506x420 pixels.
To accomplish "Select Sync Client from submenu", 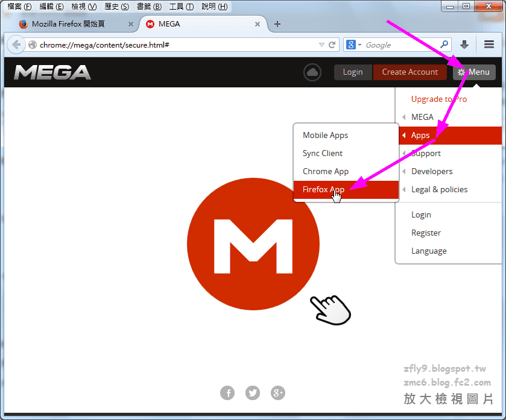I will (346, 154).
